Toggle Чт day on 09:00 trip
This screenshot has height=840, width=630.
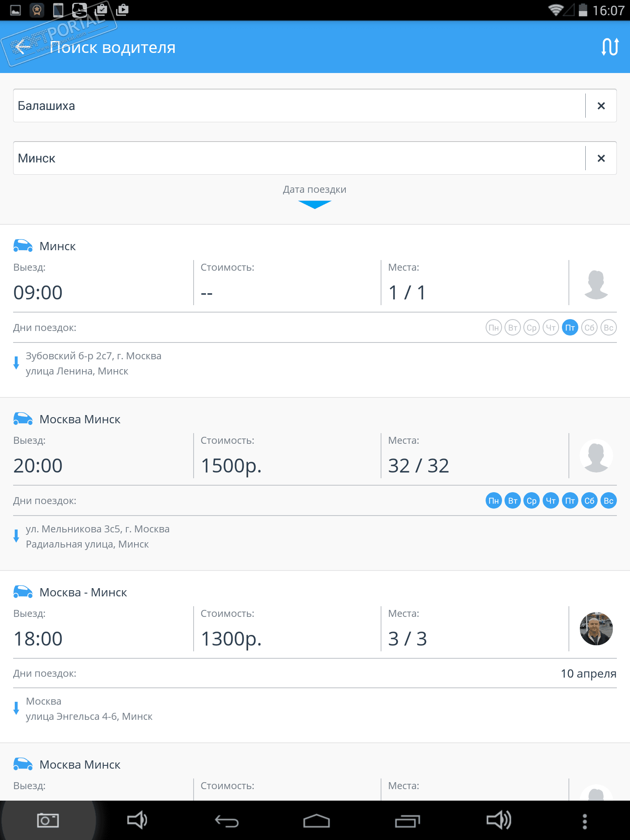click(551, 328)
